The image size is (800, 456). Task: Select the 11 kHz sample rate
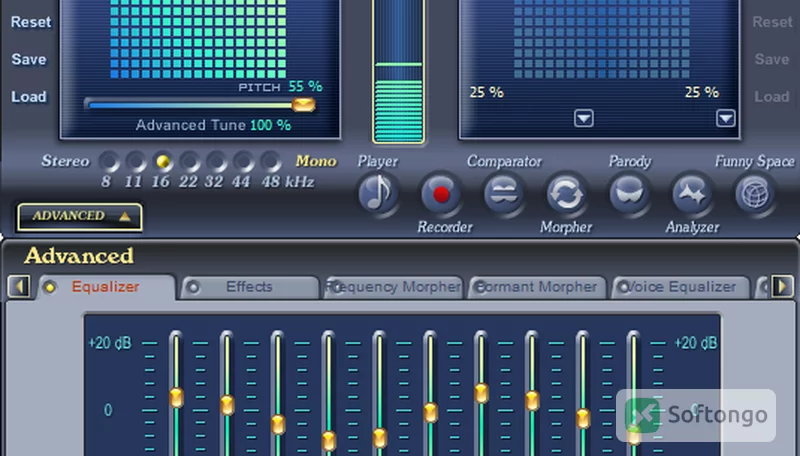(x=136, y=162)
